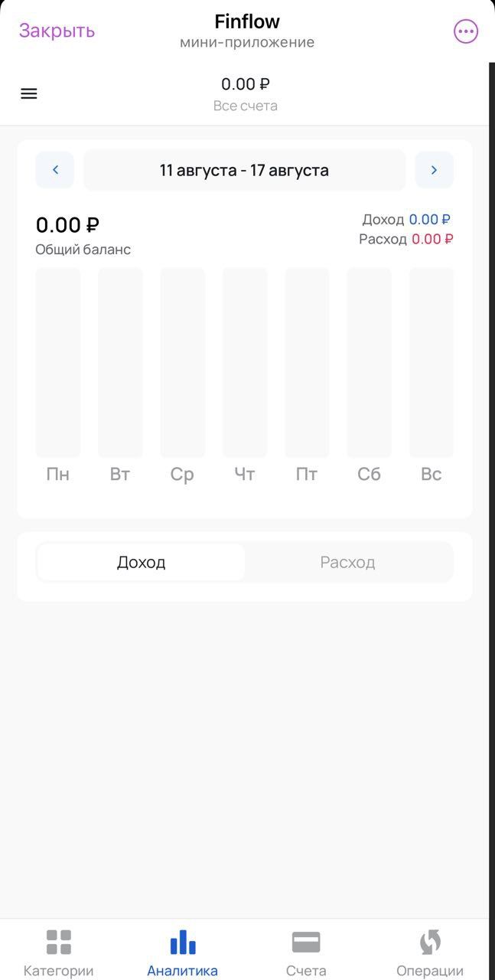This screenshot has width=495, height=980.
Task: Switch to the Расход tab
Action: 348,561
